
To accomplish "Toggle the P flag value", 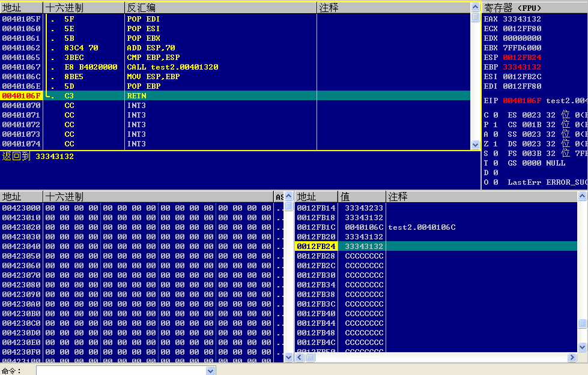I will [496, 125].
